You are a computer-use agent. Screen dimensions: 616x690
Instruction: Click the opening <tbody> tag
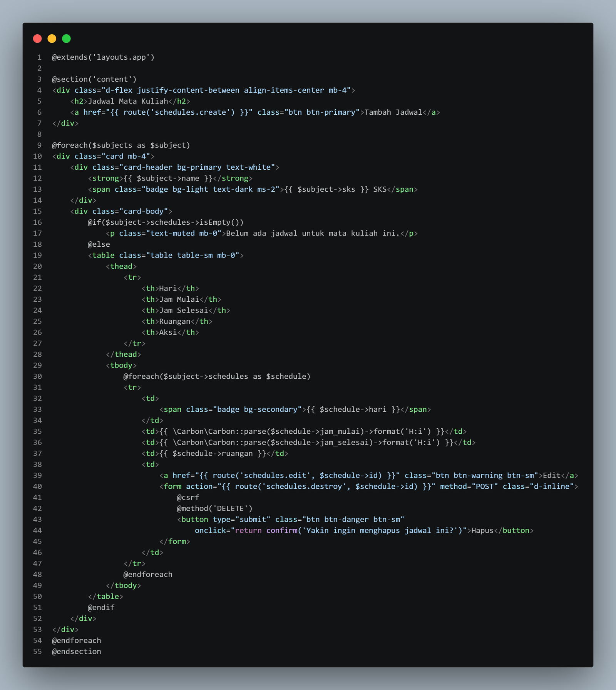(121, 366)
